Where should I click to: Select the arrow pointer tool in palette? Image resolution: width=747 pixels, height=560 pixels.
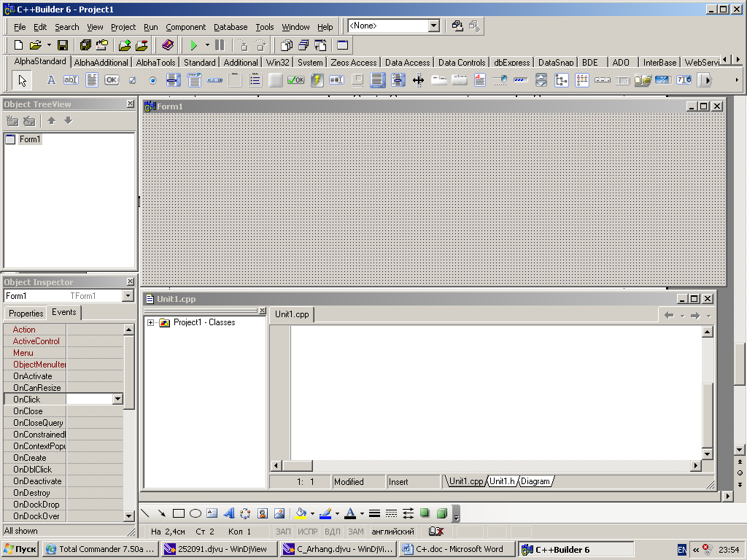click(23, 80)
